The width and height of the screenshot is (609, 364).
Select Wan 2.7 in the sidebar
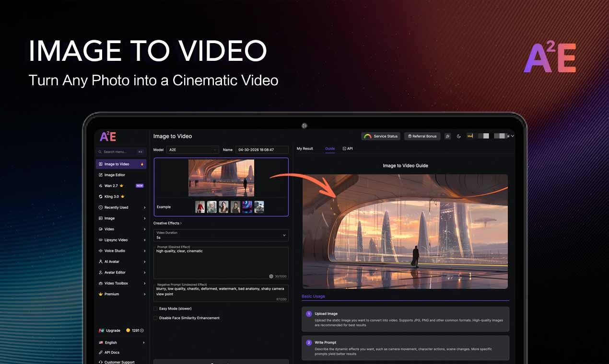click(x=111, y=186)
